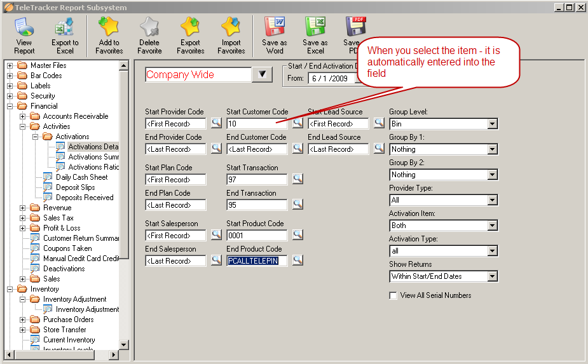This screenshot has height=364, width=588.
Task: Open the Group Level dropdown
Action: 493,124
